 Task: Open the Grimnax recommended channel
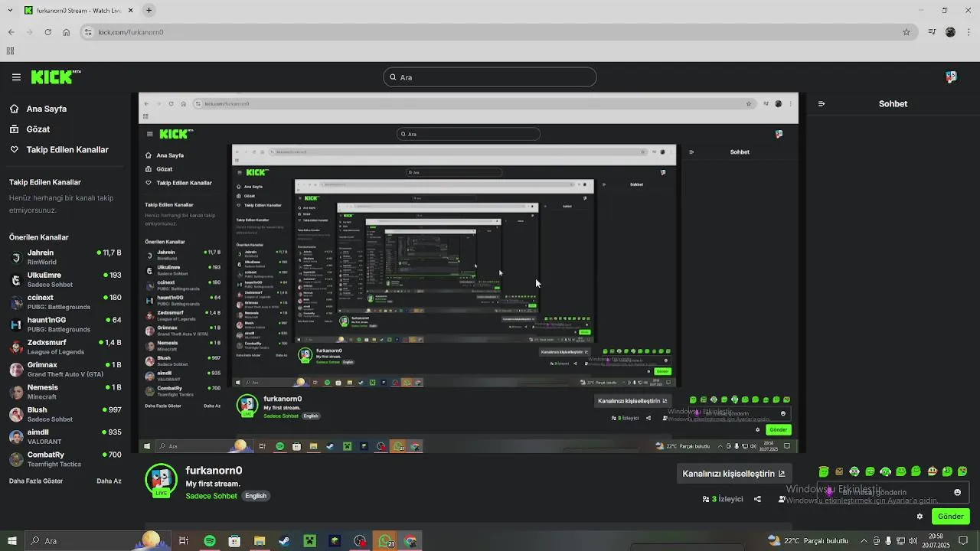coord(65,369)
